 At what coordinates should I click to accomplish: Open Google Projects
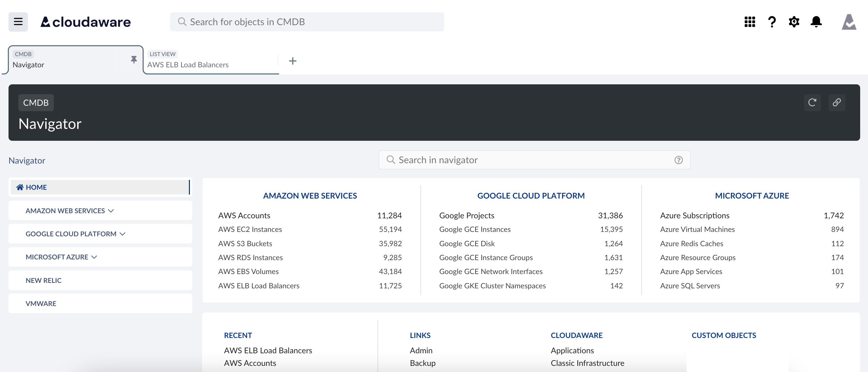(x=467, y=215)
